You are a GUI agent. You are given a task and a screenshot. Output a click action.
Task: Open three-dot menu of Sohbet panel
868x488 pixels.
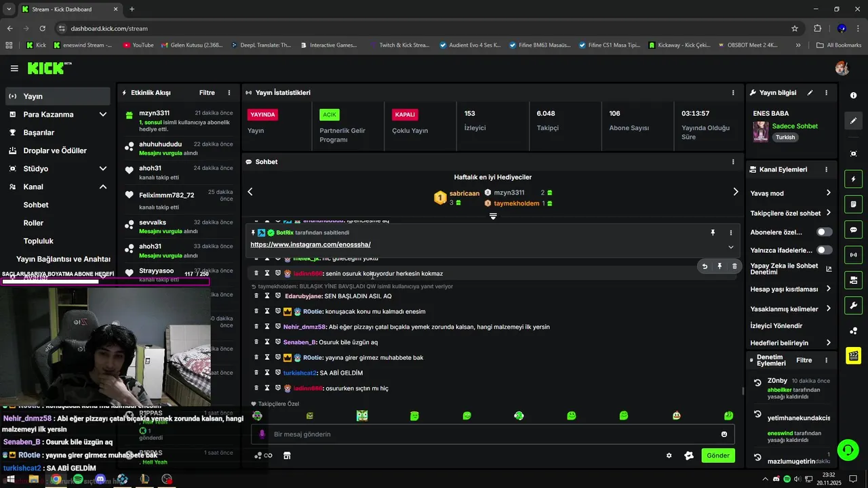(x=733, y=162)
